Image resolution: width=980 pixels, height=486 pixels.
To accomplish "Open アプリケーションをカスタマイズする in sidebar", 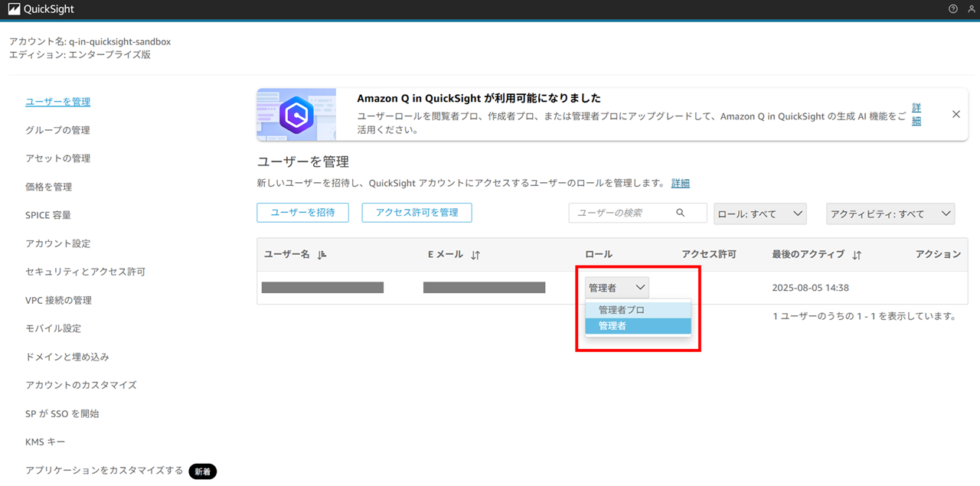I will pyautogui.click(x=104, y=471).
